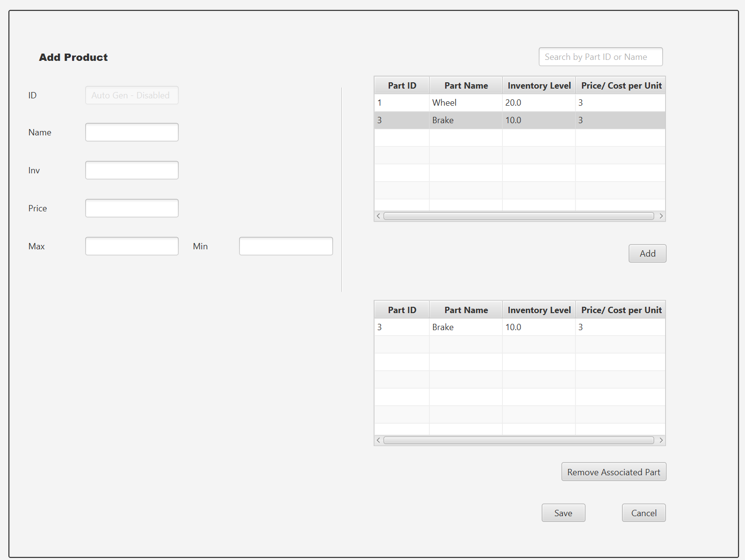Click the Add button under the parts table
Viewport: 745px width, 560px height.
(x=648, y=254)
